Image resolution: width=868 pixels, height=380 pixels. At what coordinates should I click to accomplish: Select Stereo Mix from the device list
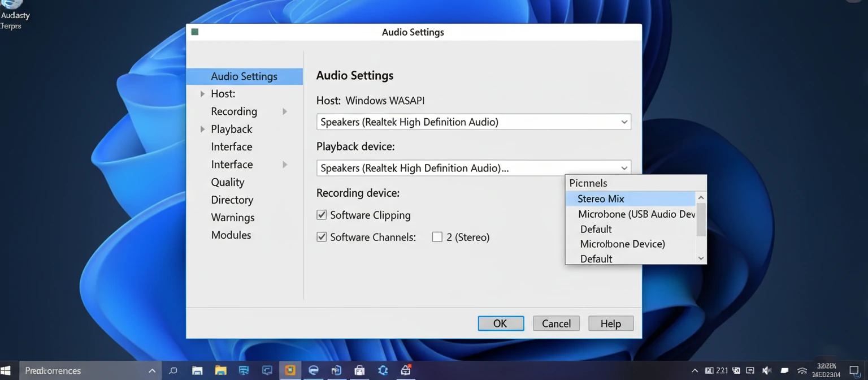pyautogui.click(x=600, y=198)
